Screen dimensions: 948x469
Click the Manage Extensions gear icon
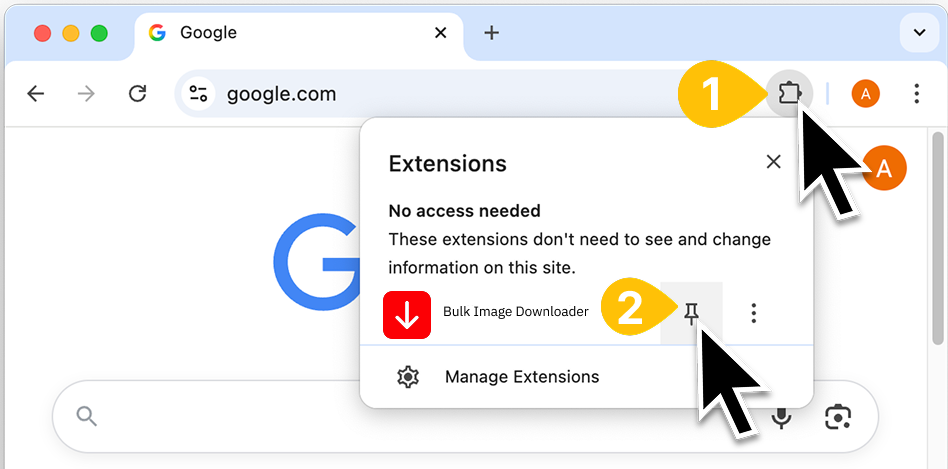(407, 377)
